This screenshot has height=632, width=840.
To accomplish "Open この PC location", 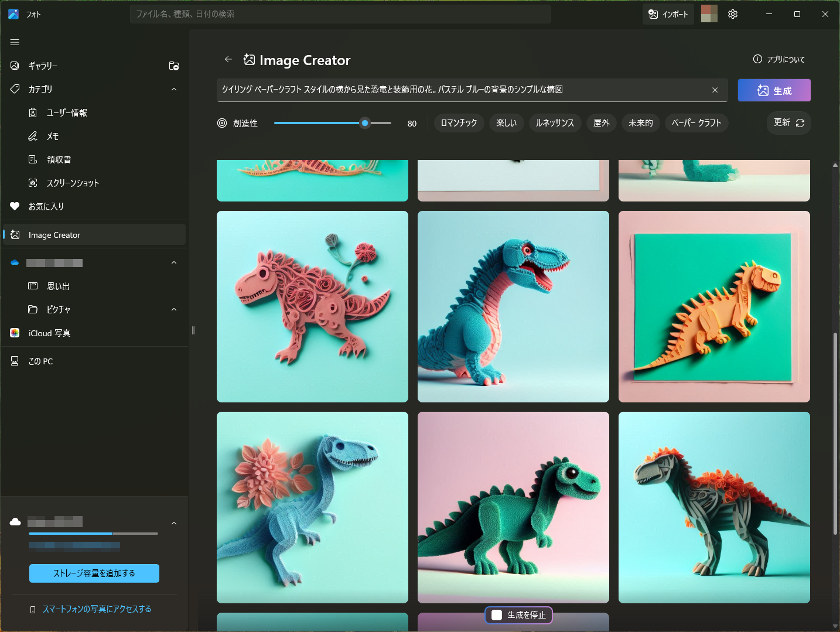I will (x=94, y=361).
